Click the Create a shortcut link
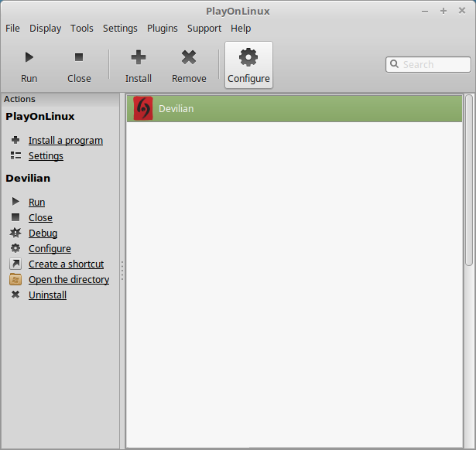 (x=67, y=264)
